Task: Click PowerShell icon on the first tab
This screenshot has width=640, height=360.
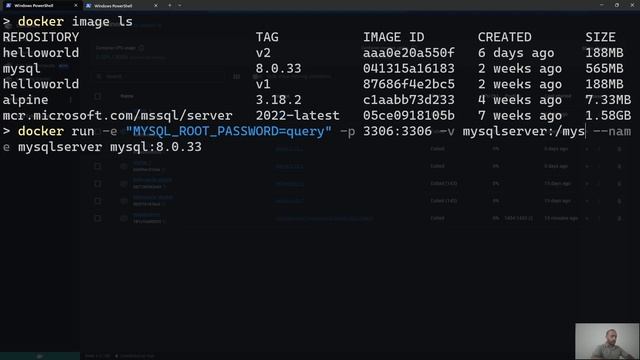Action: [8, 6]
